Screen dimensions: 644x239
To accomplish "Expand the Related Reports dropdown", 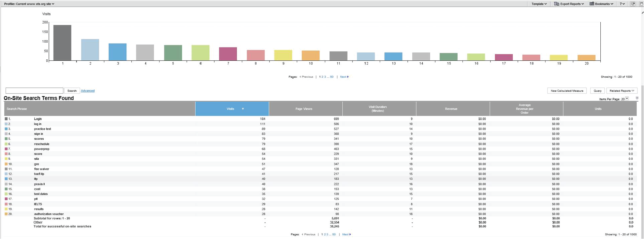I will pos(622,91).
